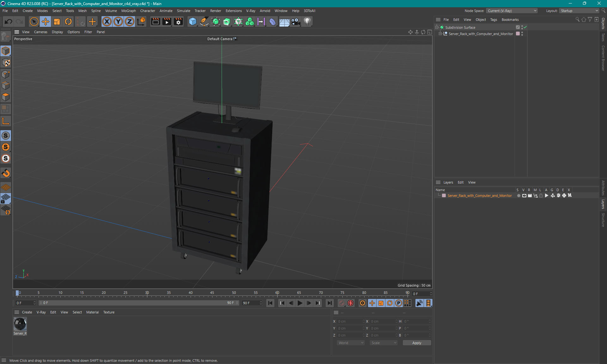
Task: Add a Camera object icon
Action: click(x=296, y=21)
